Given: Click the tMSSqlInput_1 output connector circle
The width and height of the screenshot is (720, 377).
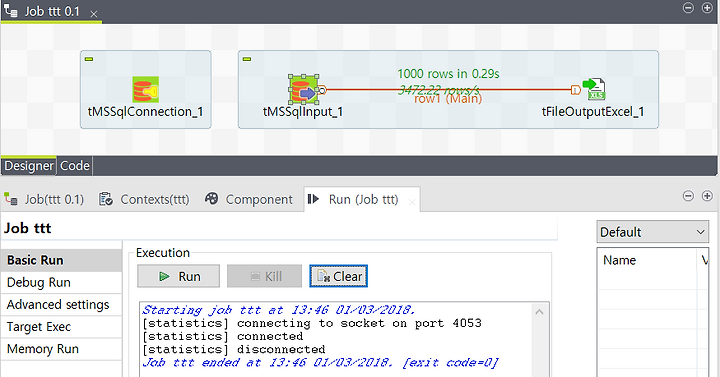Looking at the screenshot, I should [x=322, y=90].
